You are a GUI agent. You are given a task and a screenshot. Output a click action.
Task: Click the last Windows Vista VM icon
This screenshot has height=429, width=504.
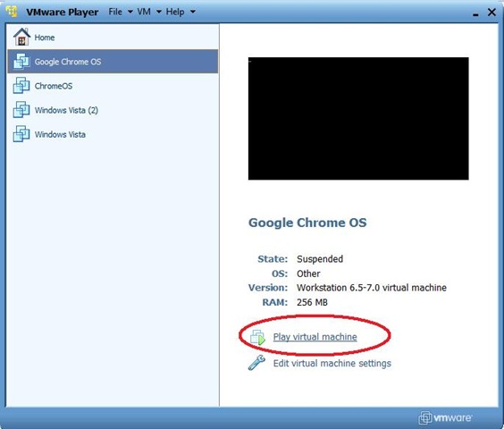point(21,134)
